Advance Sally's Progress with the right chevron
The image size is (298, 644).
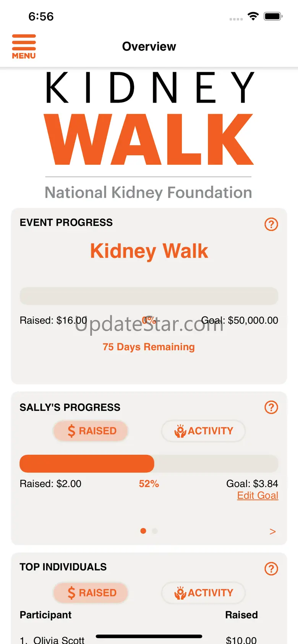(272, 531)
